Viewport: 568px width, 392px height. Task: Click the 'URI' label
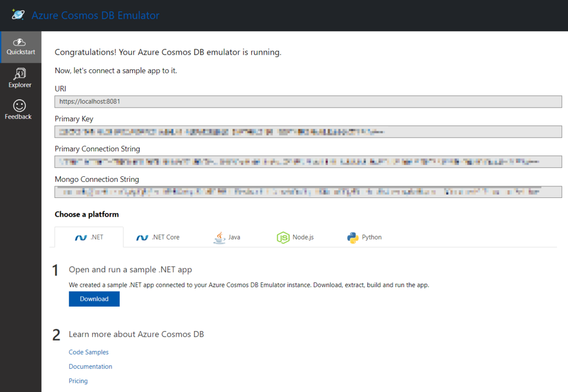click(x=60, y=89)
